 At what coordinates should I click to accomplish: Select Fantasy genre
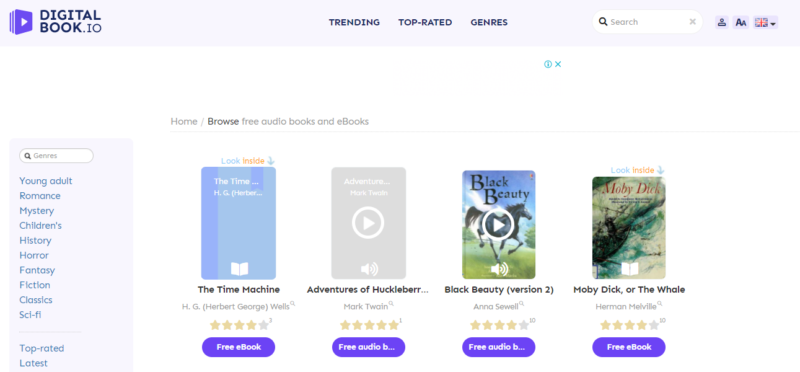click(x=37, y=270)
